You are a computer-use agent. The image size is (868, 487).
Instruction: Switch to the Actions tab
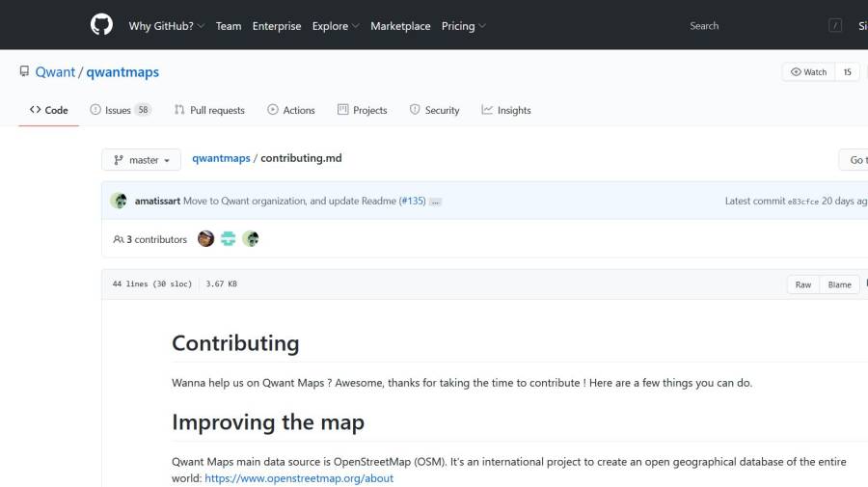tap(290, 110)
